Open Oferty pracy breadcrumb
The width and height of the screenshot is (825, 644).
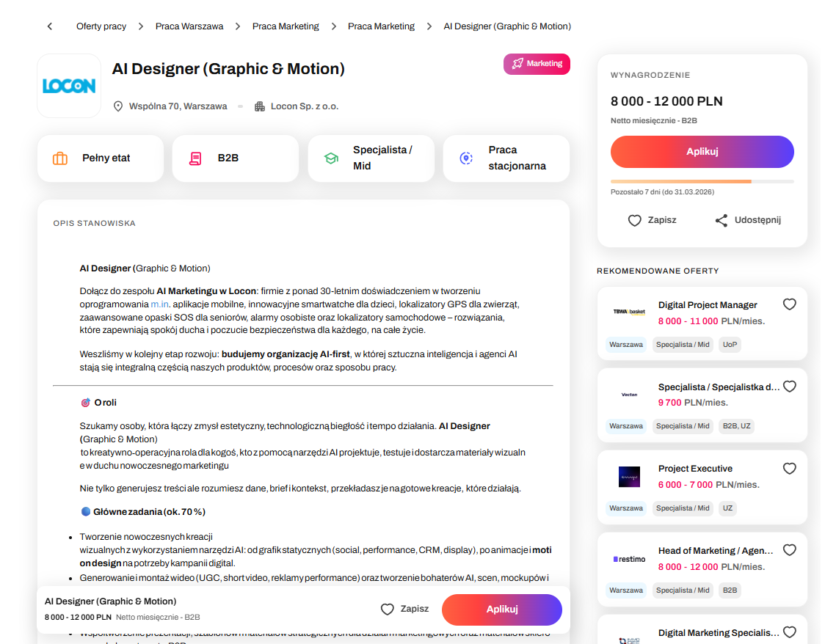[x=101, y=26]
